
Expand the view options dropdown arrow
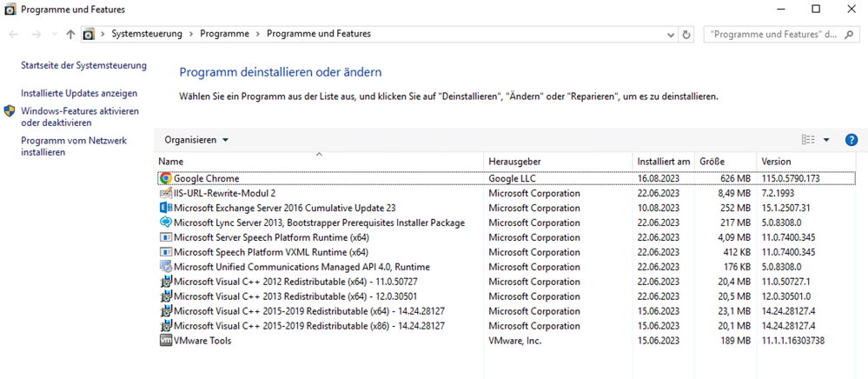point(826,140)
